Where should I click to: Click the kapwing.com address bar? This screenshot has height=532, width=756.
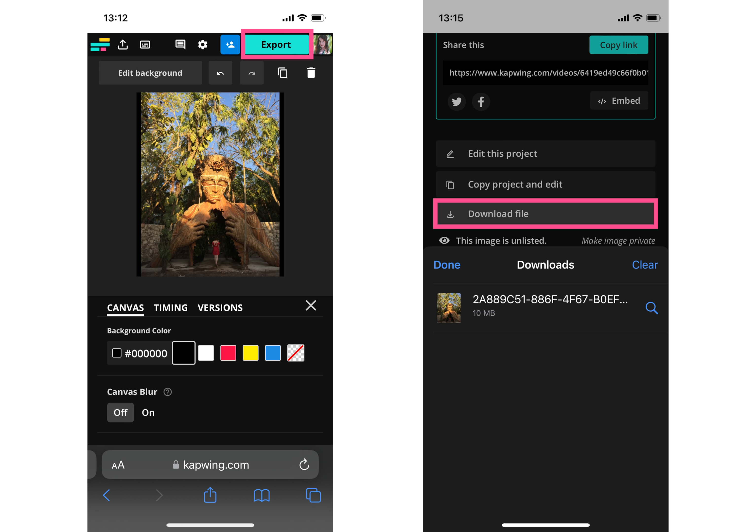211,465
